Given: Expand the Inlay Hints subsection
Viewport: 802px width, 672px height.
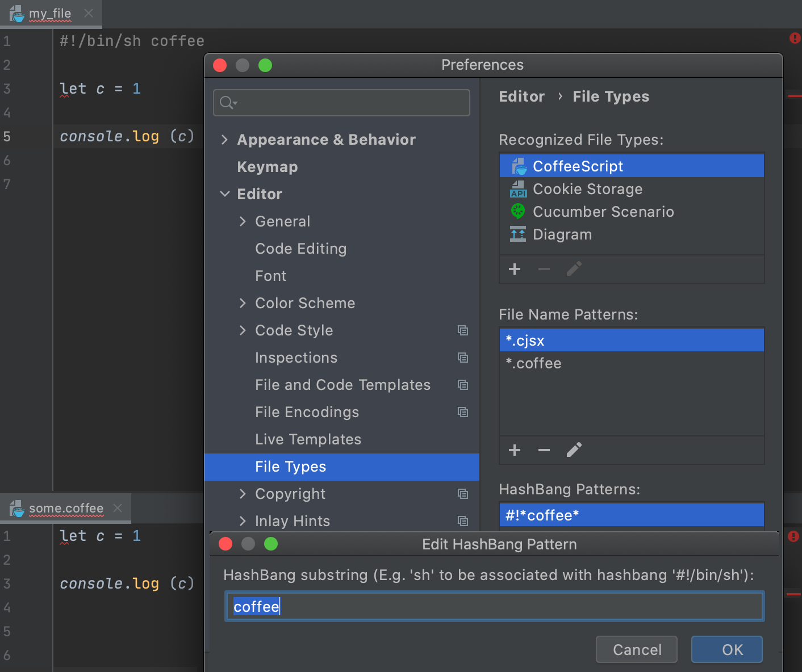Looking at the screenshot, I should (243, 521).
